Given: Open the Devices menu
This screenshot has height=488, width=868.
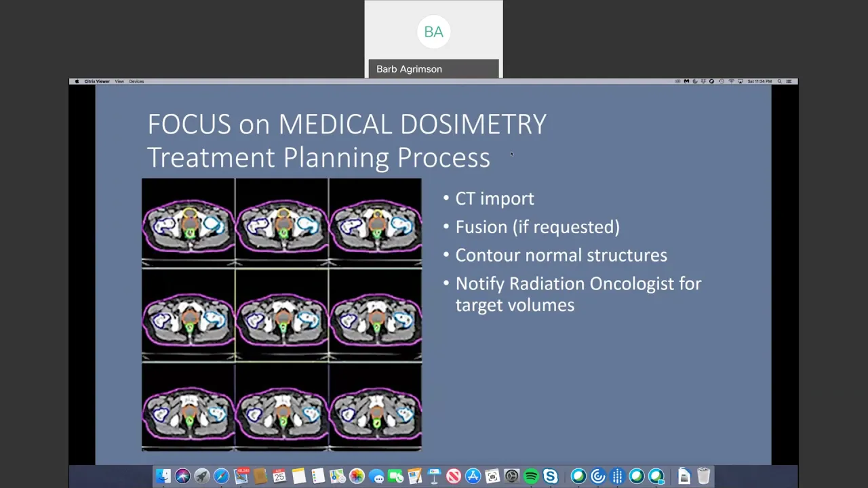Looking at the screenshot, I should click(x=136, y=81).
